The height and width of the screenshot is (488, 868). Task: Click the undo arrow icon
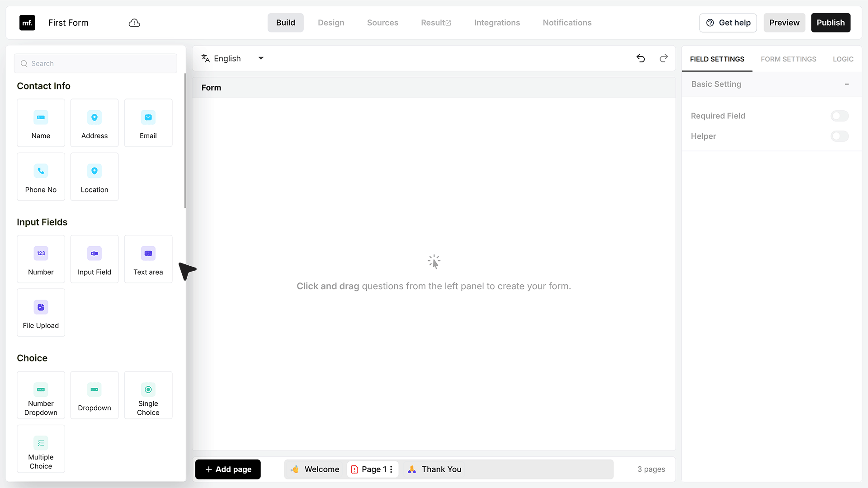(x=641, y=58)
